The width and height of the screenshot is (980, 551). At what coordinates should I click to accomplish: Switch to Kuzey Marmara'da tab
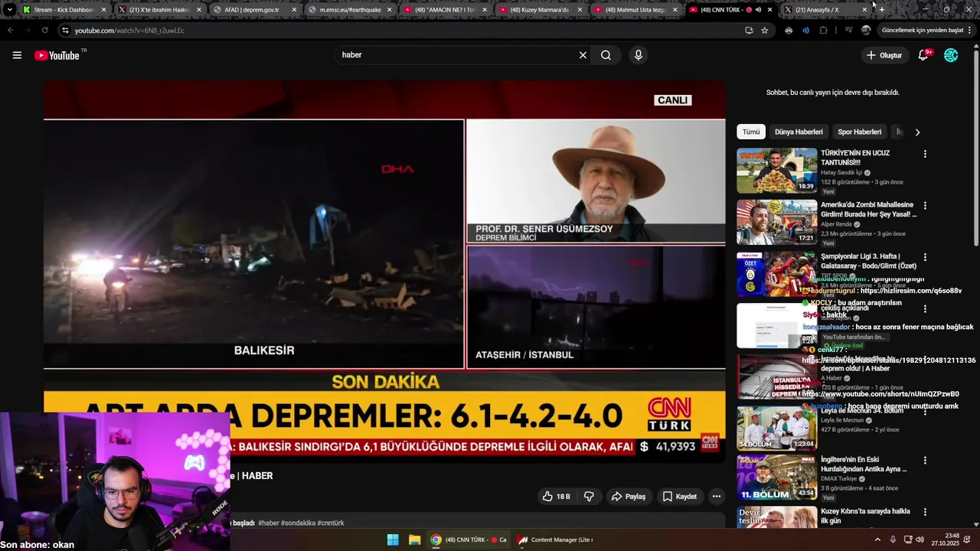[540, 10]
